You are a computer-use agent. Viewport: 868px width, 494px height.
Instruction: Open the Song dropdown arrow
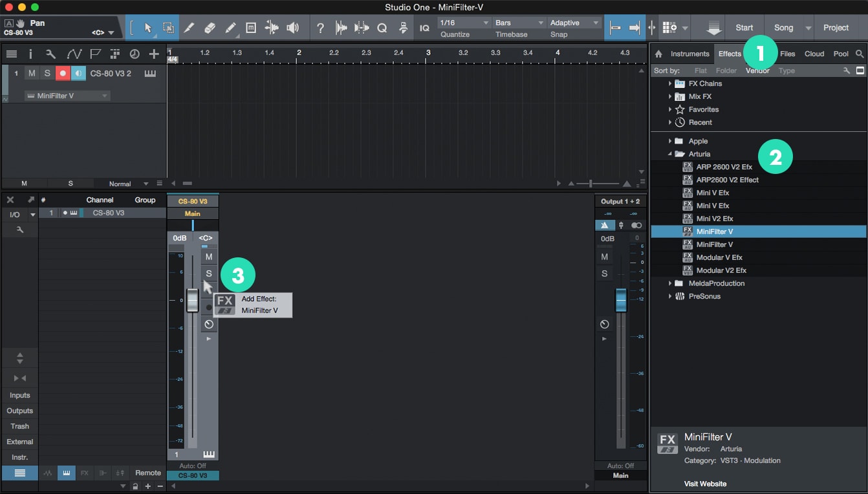point(808,28)
